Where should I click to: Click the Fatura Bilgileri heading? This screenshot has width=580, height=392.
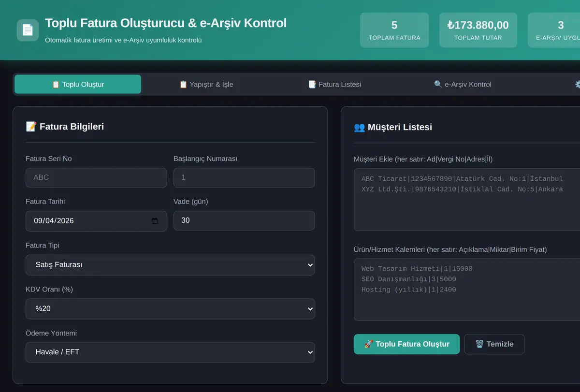pyautogui.click(x=65, y=127)
